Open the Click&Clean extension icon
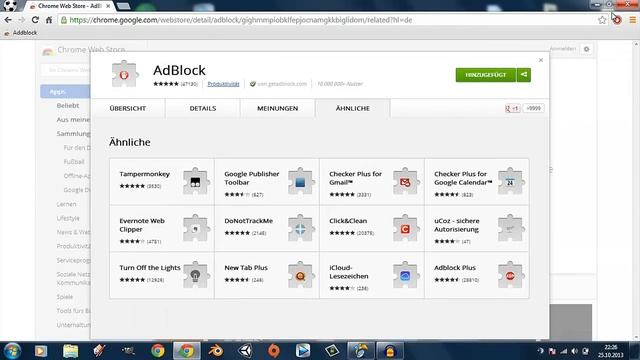640x360 pixels. [x=406, y=228]
